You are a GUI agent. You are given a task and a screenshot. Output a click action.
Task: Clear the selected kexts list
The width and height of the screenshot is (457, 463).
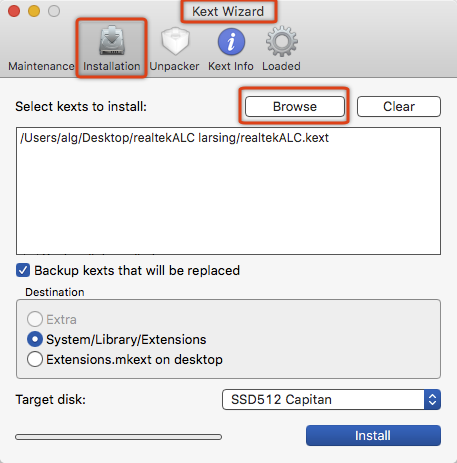tap(399, 107)
